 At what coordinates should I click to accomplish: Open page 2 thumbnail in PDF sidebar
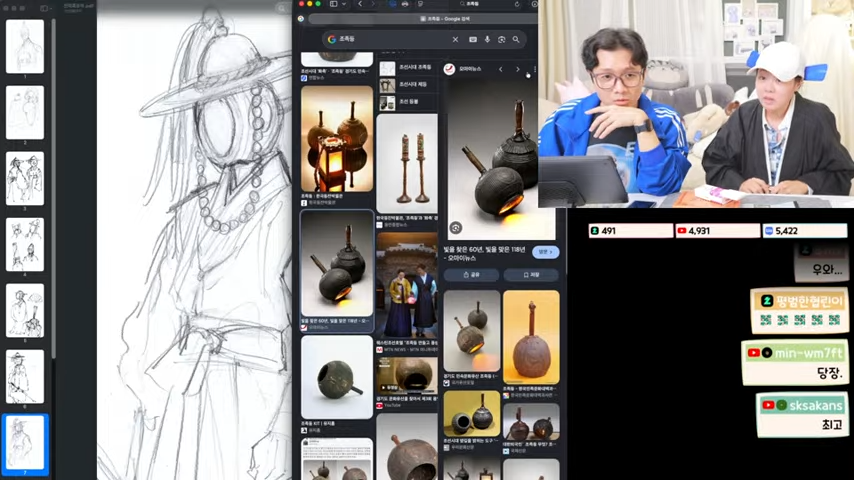tap(25, 112)
